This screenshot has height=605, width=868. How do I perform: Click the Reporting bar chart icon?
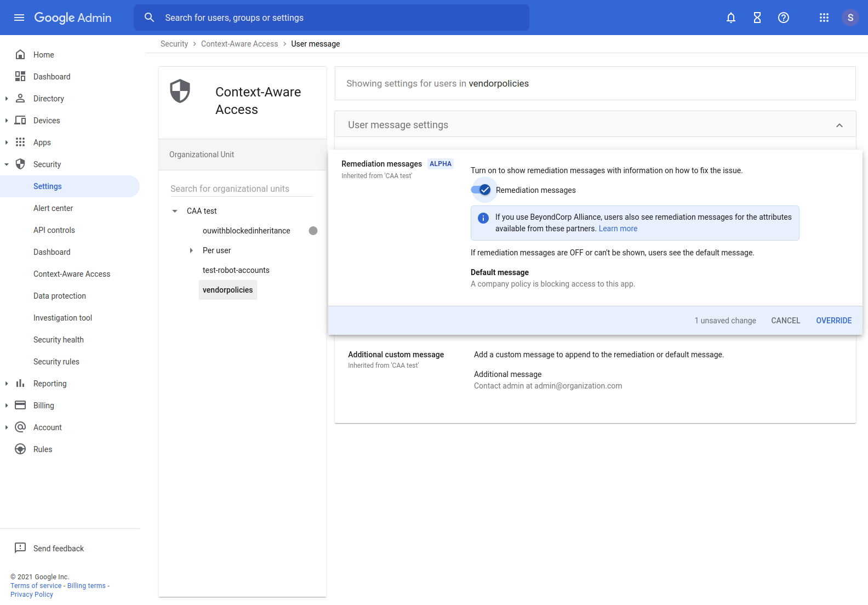click(20, 383)
